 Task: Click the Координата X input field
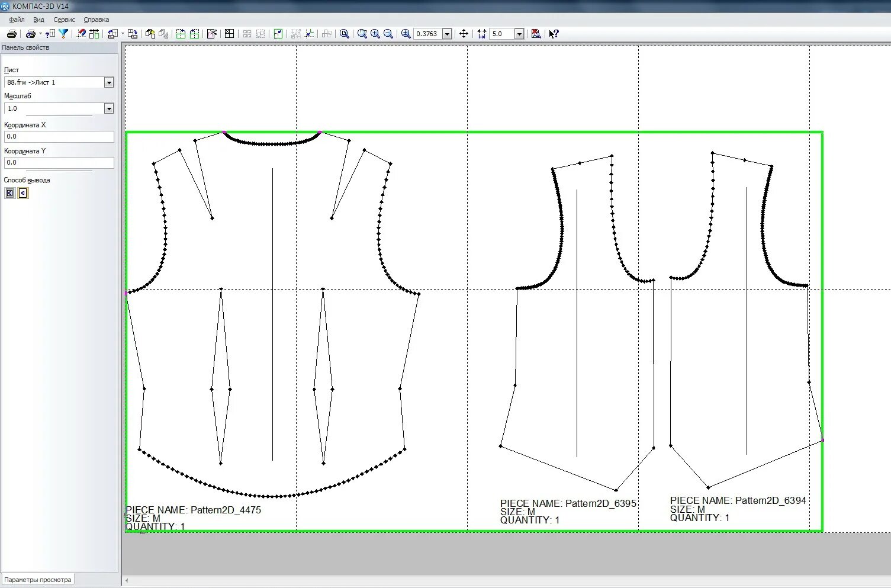tap(59, 136)
